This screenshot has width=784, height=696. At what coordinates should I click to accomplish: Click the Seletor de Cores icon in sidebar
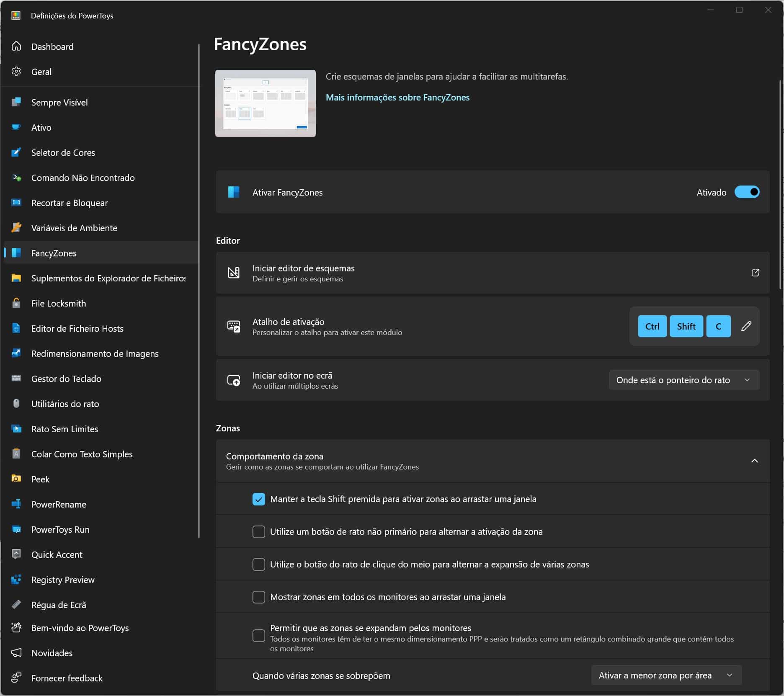[16, 152]
